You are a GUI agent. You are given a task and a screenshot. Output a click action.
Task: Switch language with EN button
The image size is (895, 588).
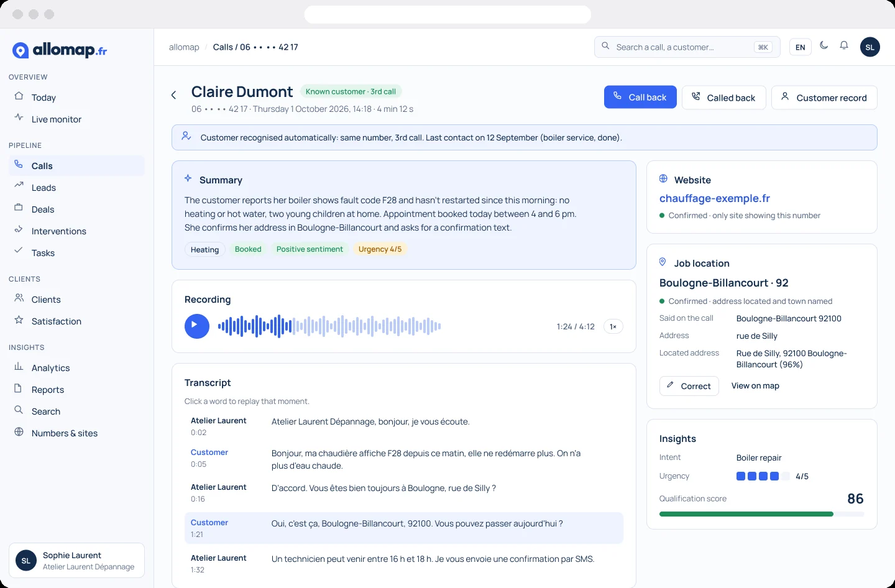pos(801,47)
